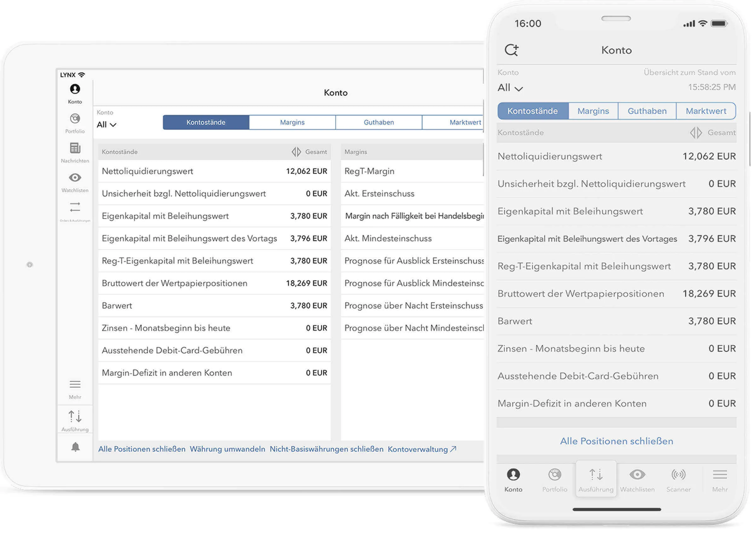
Task: Open Mehr menu in tablet sidebar
Action: 75,389
